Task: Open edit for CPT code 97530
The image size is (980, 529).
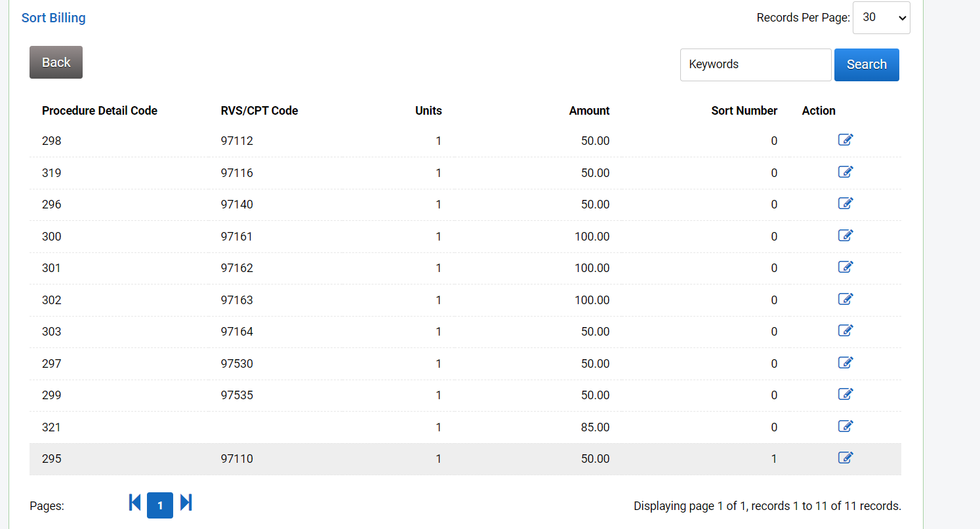Action: (x=846, y=362)
